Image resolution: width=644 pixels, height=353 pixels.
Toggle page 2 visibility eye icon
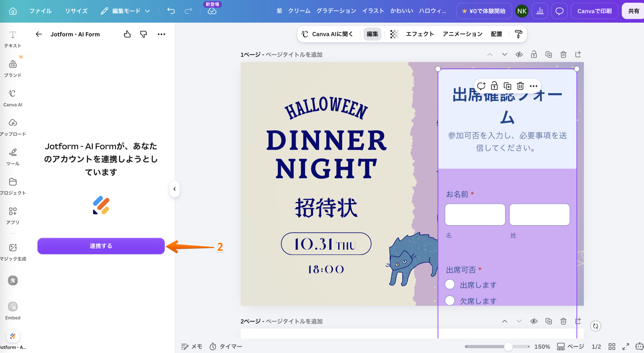[534, 321]
